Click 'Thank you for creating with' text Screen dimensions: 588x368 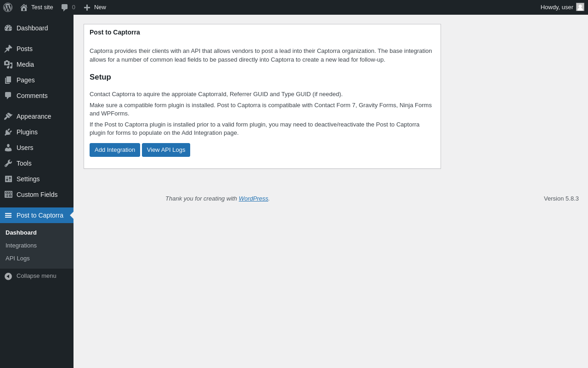(x=201, y=199)
